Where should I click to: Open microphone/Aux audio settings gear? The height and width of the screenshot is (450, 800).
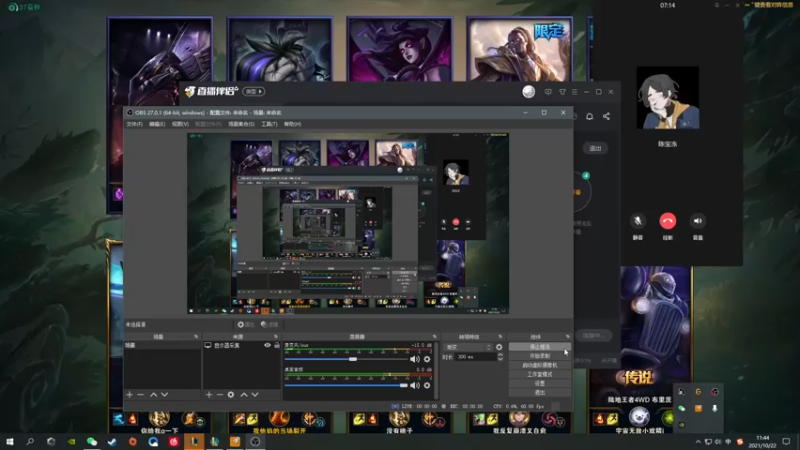427,359
